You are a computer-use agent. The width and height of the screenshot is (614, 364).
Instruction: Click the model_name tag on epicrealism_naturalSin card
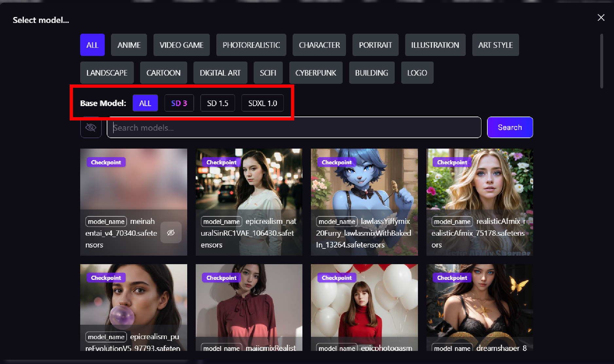(x=222, y=222)
